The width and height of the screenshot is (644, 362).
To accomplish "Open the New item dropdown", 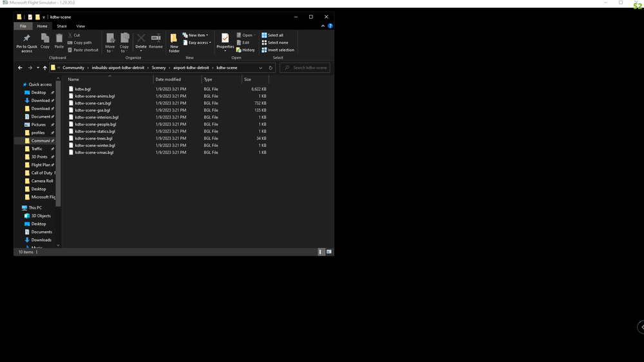I will [196, 35].
